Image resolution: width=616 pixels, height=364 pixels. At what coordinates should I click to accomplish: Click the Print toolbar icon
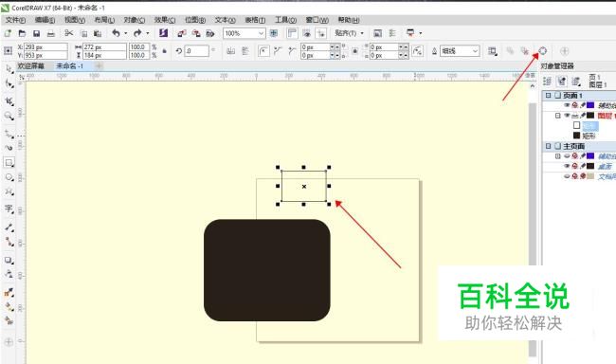(x=50, y=33)
